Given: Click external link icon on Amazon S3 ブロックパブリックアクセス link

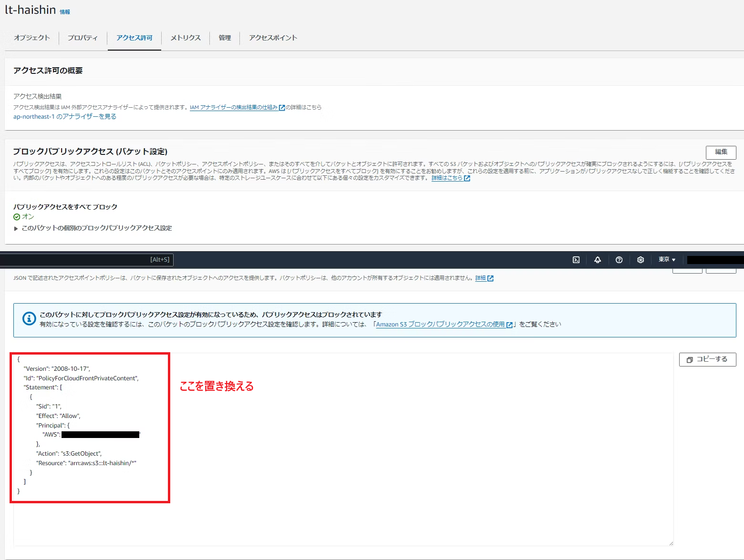Looking at the screenshot, I should click(510, 325).
